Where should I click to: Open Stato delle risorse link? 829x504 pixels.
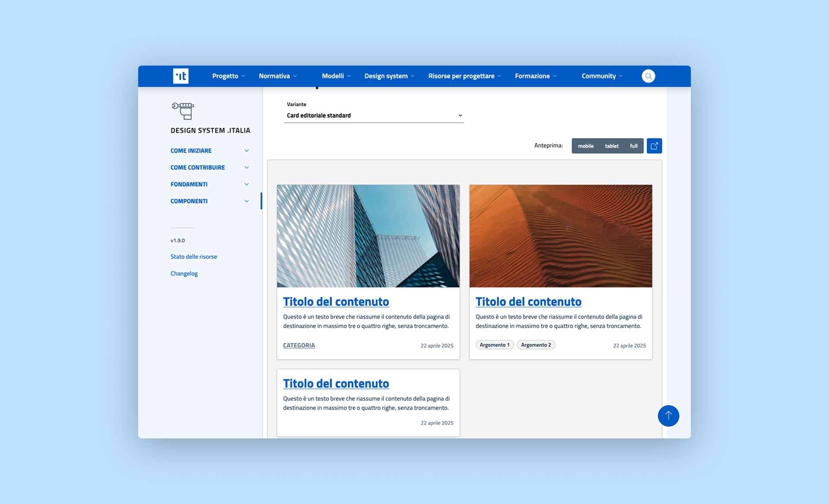click(x=194, y=257)
